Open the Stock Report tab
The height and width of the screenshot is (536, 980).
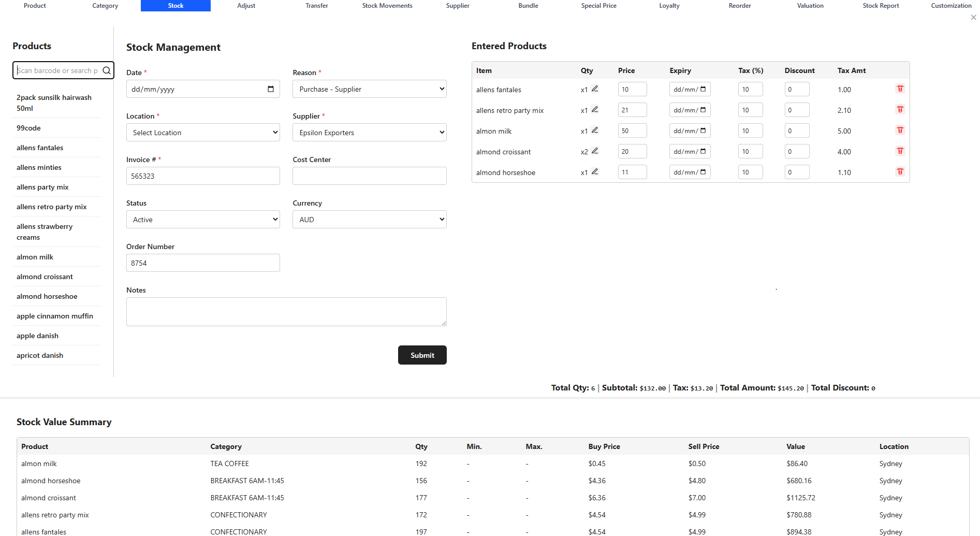[x=881, y=6]
